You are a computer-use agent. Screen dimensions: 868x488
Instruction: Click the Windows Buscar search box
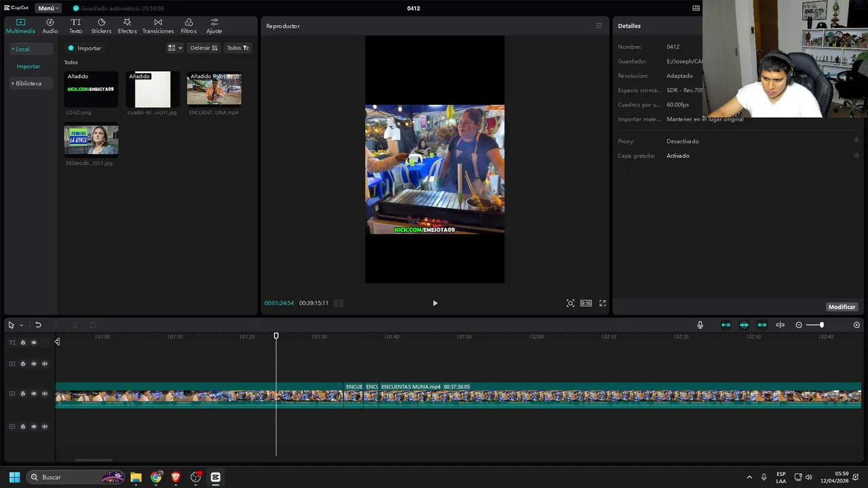tap(76, 477)
